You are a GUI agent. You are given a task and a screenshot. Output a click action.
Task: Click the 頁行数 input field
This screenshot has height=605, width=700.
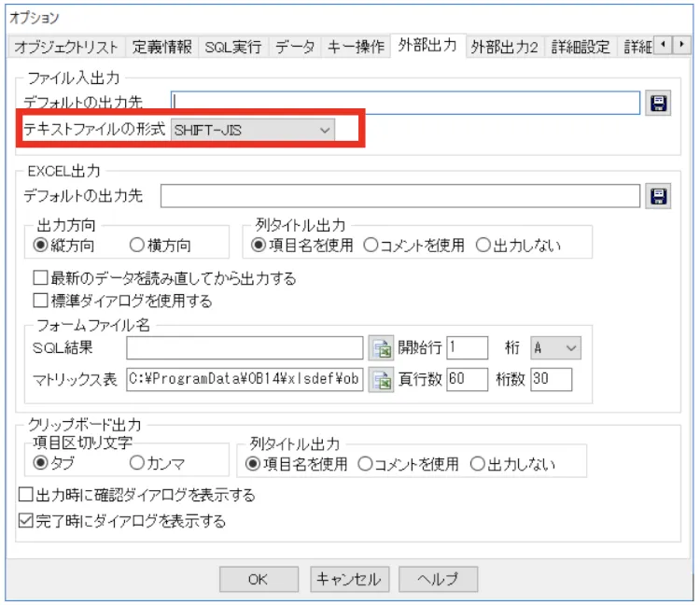[x=467, y=379]
